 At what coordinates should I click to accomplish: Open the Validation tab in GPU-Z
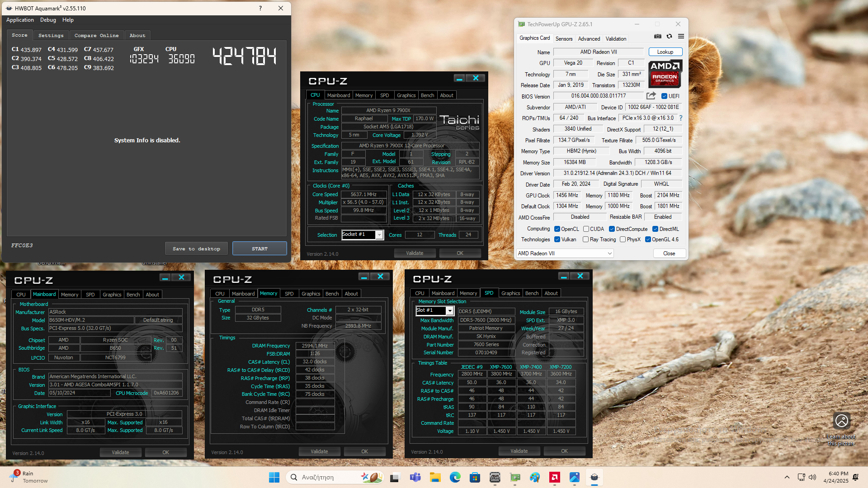(616, 39)
